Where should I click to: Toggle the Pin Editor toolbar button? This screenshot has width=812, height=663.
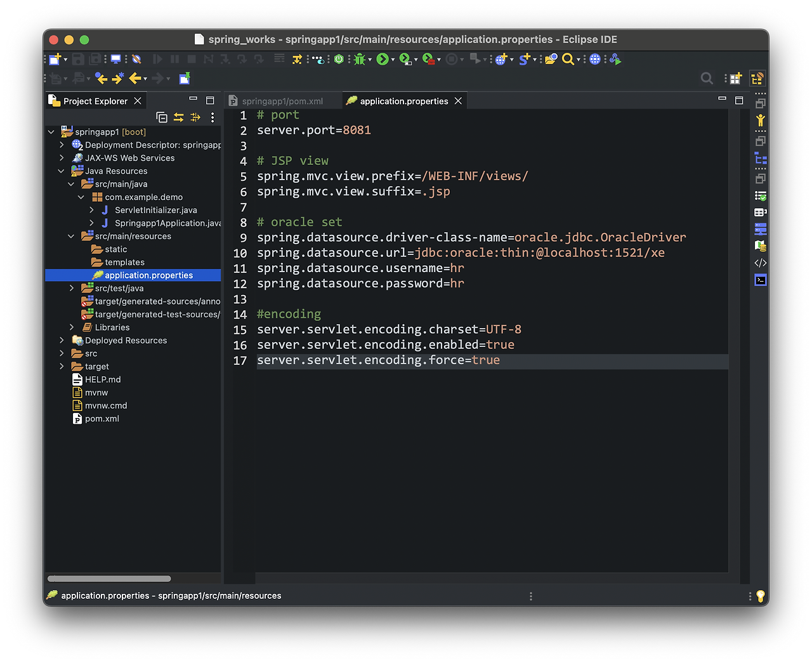pyautogui.click(x=185, y=79)
